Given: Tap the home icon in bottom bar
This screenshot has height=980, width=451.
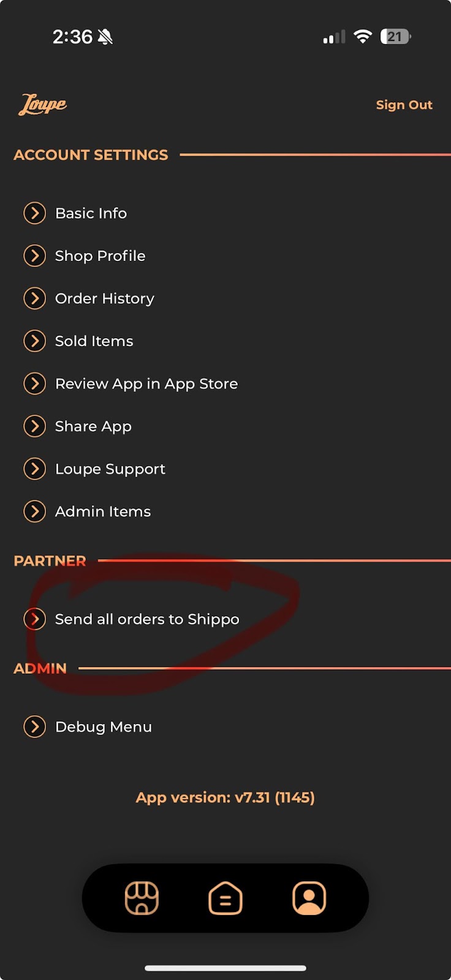Looking at the screenshot, I should point(225,898).
